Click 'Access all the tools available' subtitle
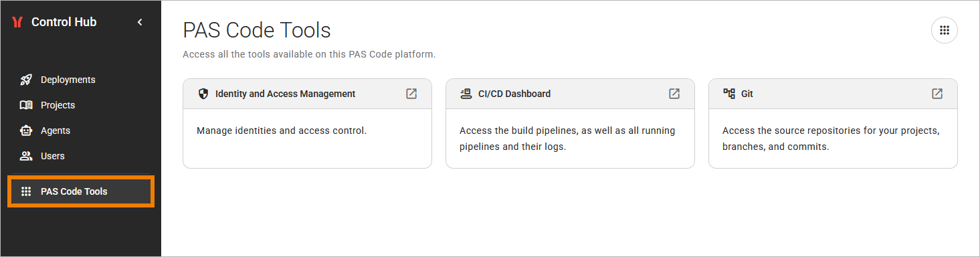The height and width of the screenshot is (257, 980). [309, 54]
